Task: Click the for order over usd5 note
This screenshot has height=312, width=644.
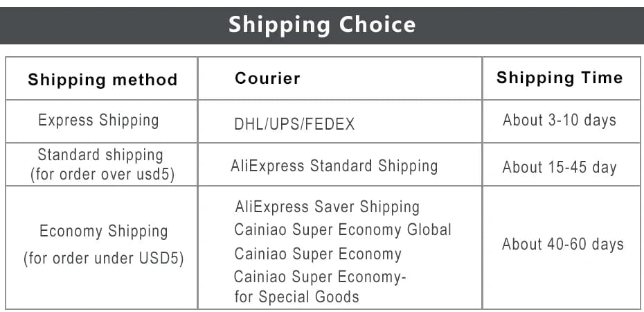Action: click(x=102, y=174)
